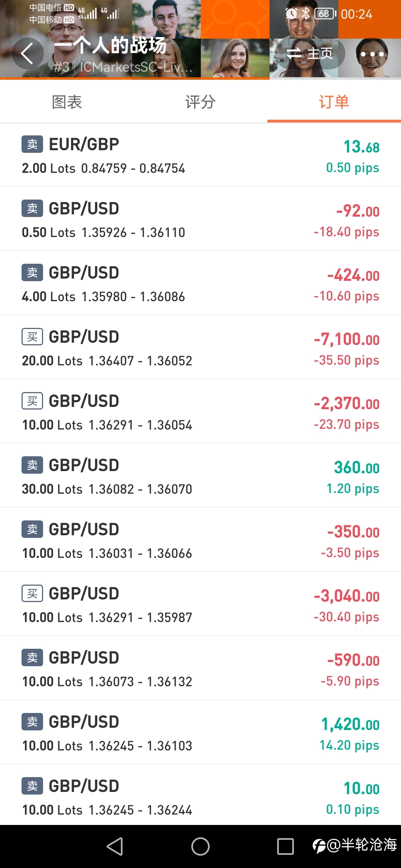Tap the 主页 switch button
This screenshot has height=868, width=401.
[310, 54]
